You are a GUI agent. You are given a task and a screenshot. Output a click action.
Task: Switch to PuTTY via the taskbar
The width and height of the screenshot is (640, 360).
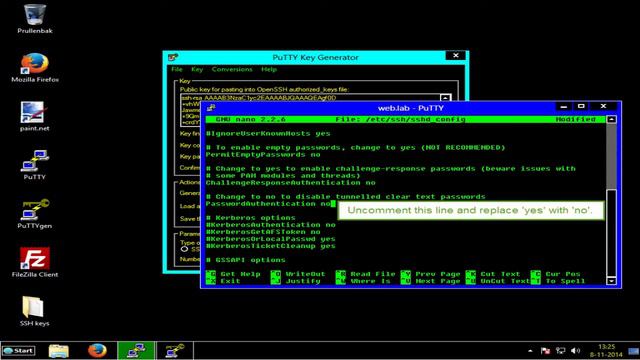tap(136, 351)
